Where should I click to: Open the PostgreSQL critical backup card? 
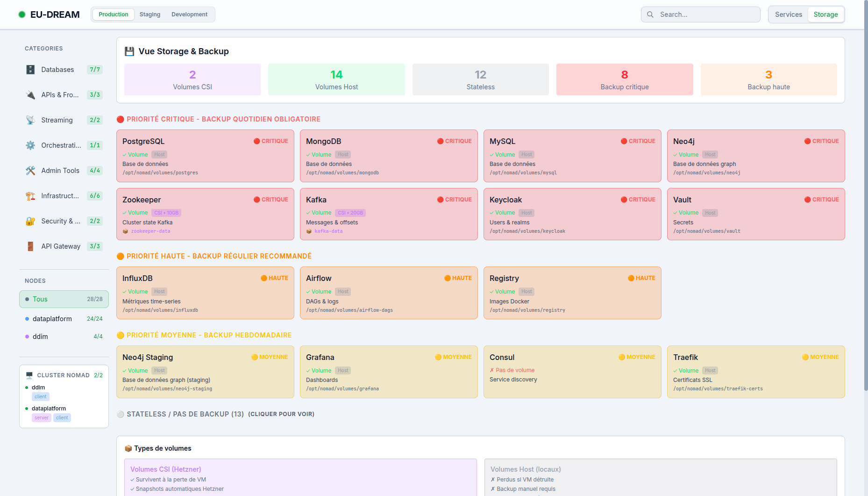click(x=205, y=156)
